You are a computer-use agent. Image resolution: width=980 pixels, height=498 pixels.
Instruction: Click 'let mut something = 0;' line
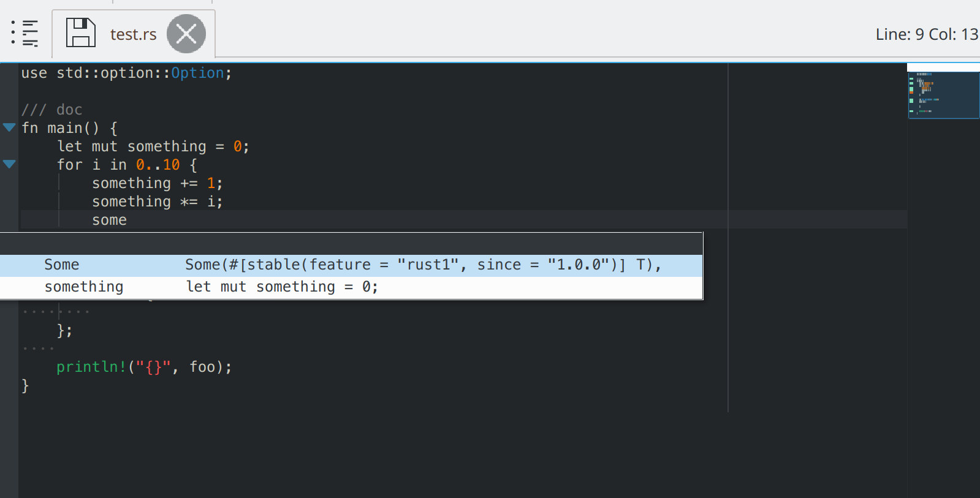coord(153,146)
